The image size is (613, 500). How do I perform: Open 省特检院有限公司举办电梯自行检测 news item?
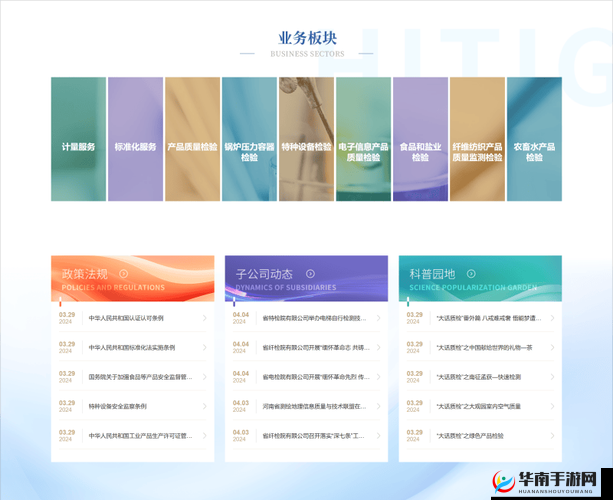(314, 318)
